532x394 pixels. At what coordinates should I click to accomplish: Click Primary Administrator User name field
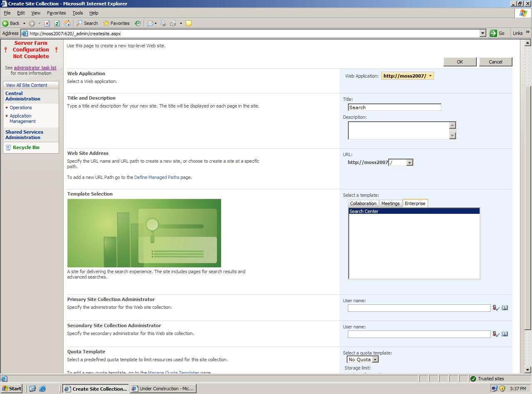419,308
